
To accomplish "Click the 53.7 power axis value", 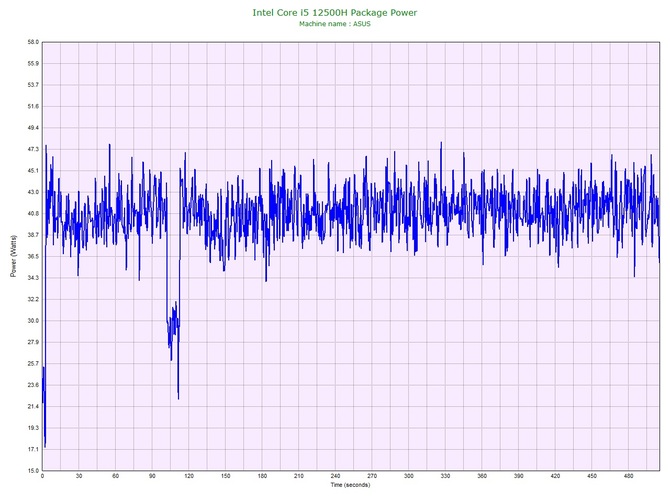I will coord(33,85).
